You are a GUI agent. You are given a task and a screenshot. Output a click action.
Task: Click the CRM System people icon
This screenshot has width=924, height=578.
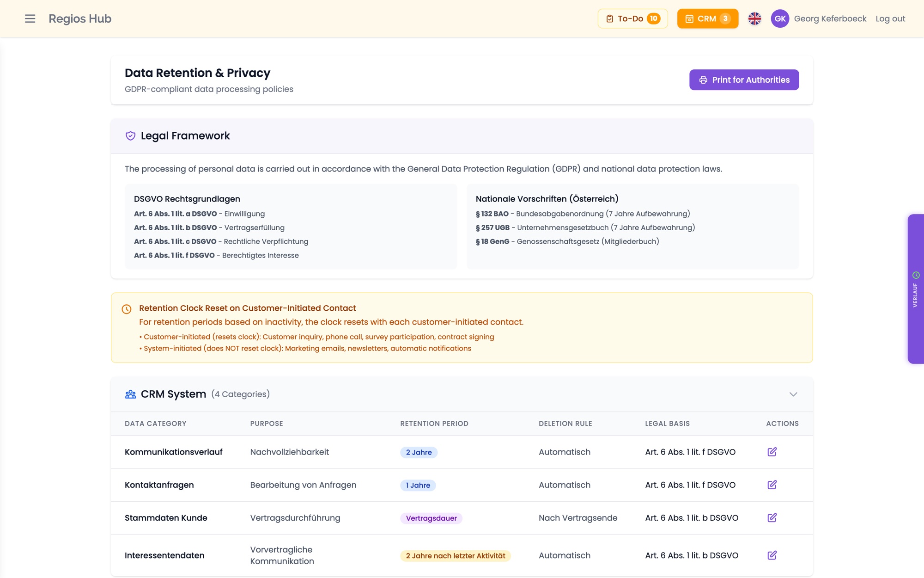pyautogui.click(x=130, y=394)
